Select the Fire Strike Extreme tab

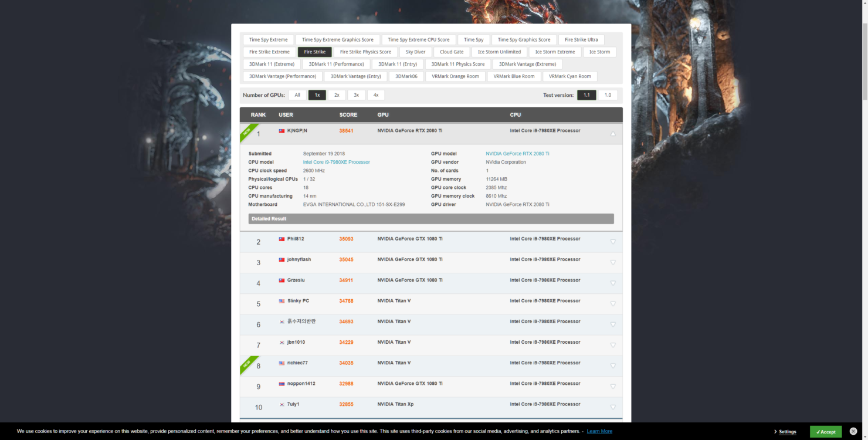(269, 52)
